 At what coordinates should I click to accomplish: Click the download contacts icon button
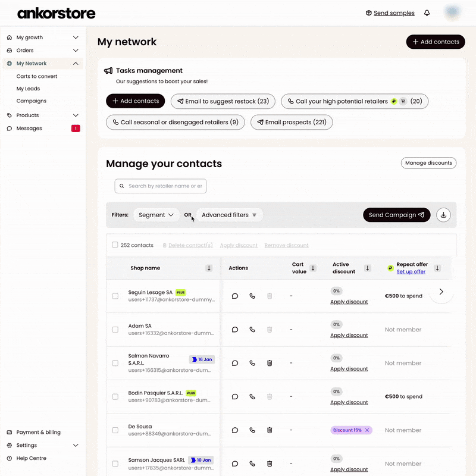click(443, 215)
